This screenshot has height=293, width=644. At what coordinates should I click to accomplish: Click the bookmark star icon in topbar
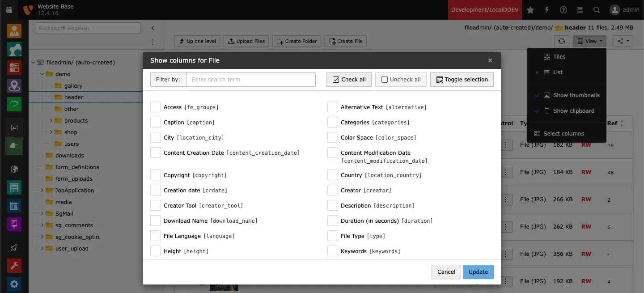[x=530, y=9]
